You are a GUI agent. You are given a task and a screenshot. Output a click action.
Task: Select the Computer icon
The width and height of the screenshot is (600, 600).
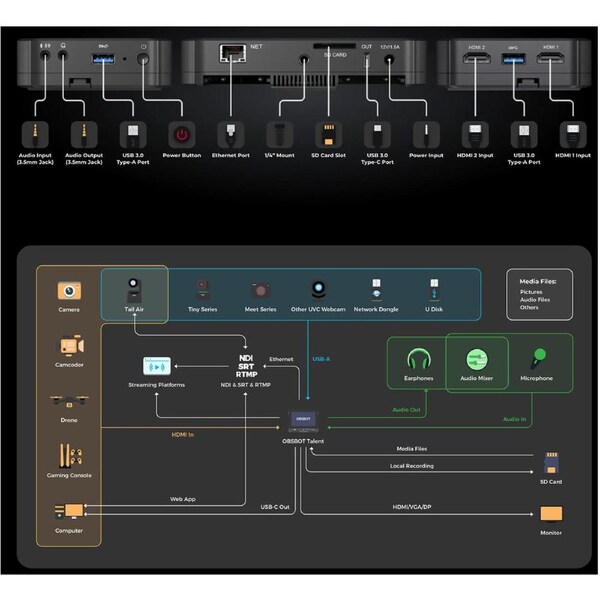pyautogui.click(x=69, y=511)
